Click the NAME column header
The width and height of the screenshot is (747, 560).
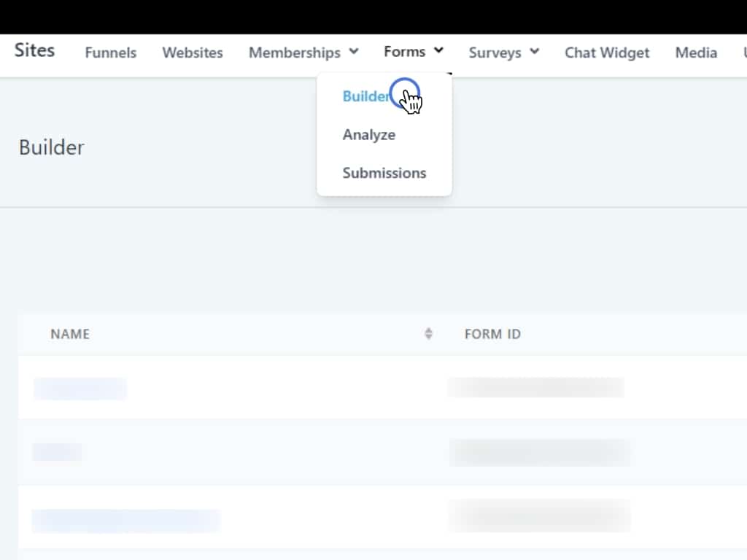[x=70, y=334]
